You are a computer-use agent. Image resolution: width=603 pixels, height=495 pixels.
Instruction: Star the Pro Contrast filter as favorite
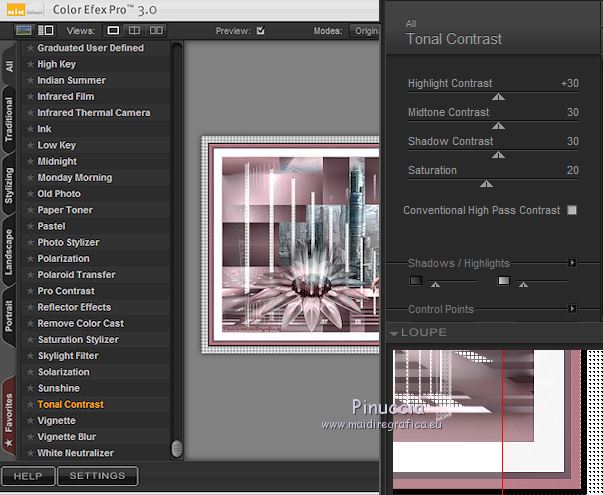[x=30, y=291]
